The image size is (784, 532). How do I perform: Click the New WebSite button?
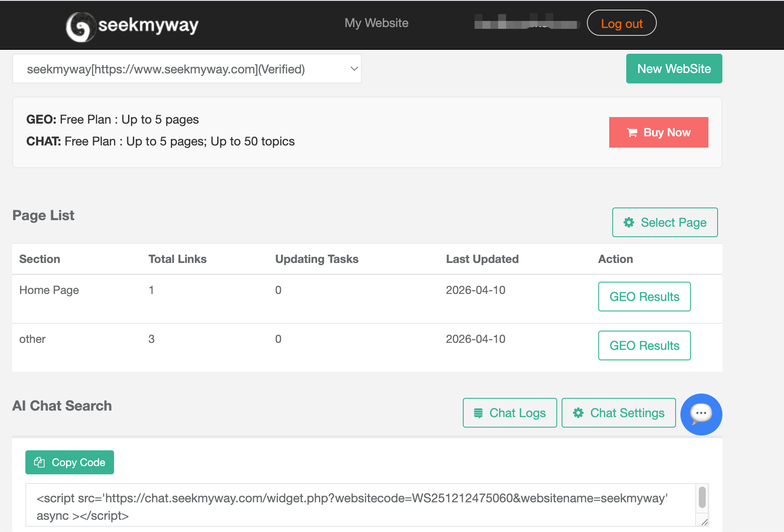(674, 69)
